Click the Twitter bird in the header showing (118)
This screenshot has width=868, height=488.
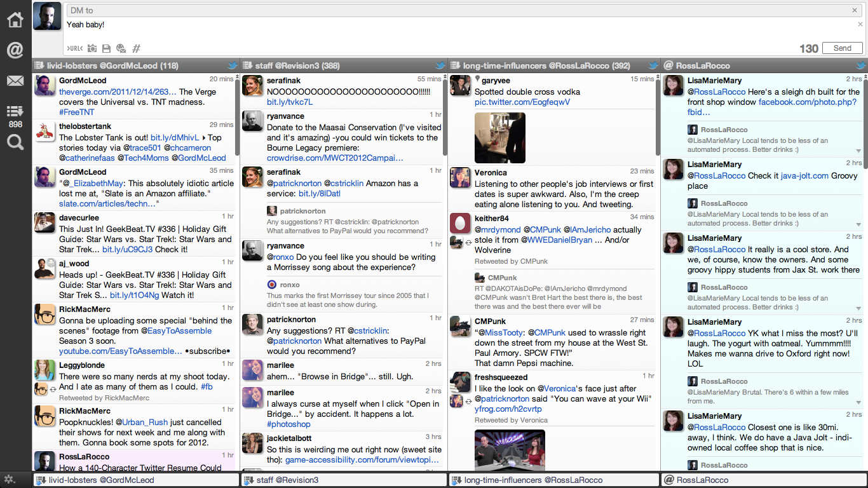coord(232,65)
